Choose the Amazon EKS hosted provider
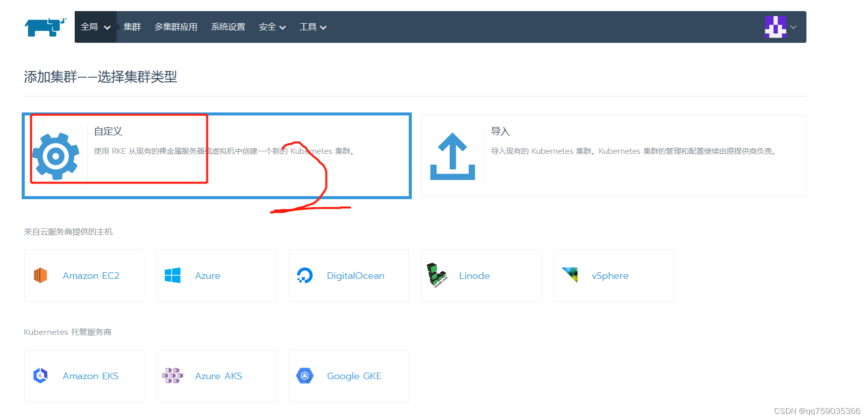Viewport: 868px width, 420px height. coord(90,376)
